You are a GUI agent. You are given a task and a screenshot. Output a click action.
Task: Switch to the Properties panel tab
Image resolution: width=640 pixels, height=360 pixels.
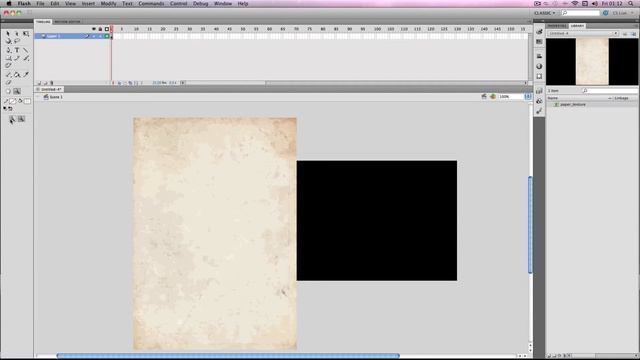tap(557, 26)
